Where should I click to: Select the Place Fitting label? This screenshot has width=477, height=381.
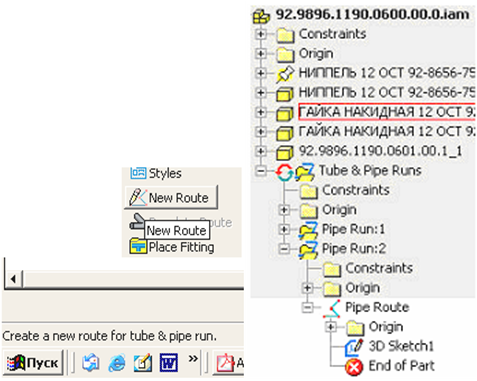click(x=181, y=247)
